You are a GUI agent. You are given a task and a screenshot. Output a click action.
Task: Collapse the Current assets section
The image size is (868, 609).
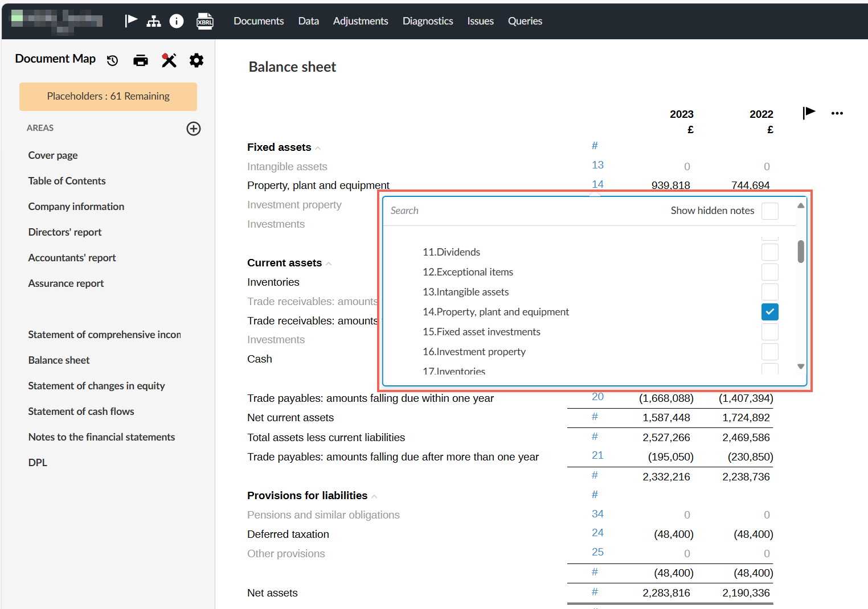click(x=329, y=264)
